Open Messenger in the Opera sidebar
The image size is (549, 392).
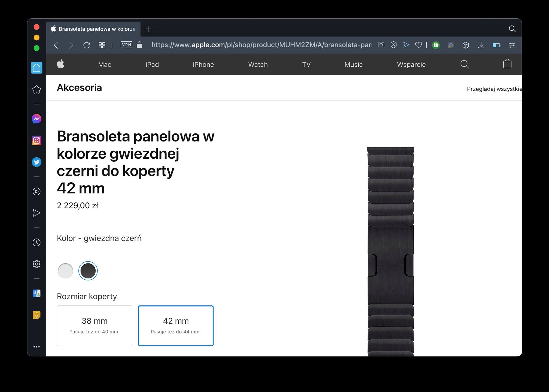tap(36, 119)
